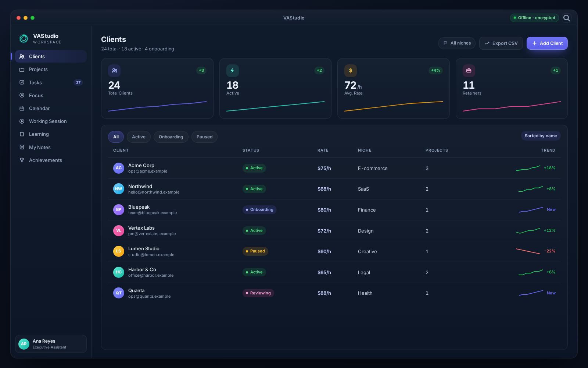The height and width of the screenshot is (368, 588).
Task: Click the Add Client button
Action: 547,43
